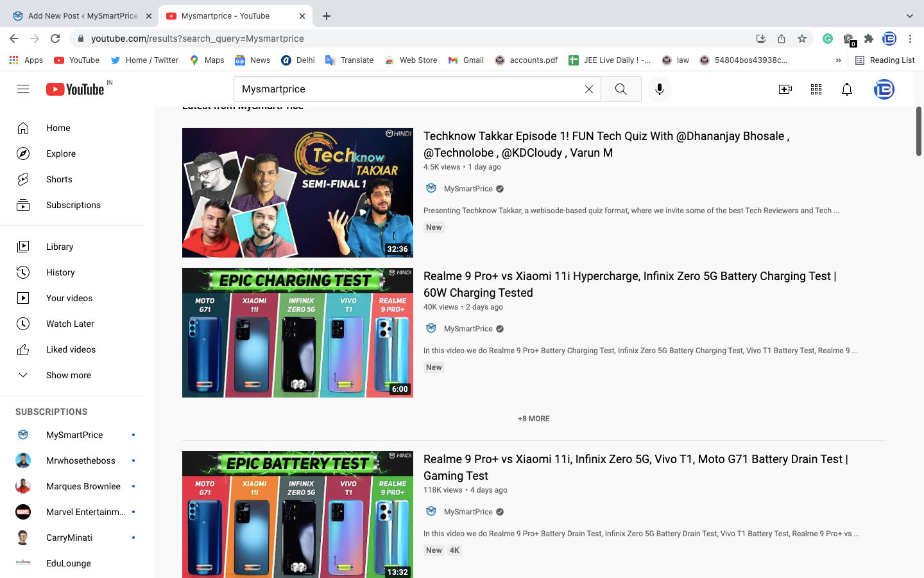
Task: Open tab search dropdown arrow
Action: coord(909,16)
